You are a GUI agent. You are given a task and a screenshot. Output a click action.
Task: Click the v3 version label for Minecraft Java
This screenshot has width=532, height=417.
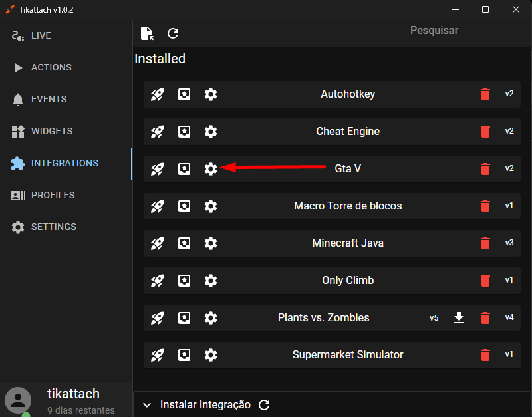pos(509,243)
